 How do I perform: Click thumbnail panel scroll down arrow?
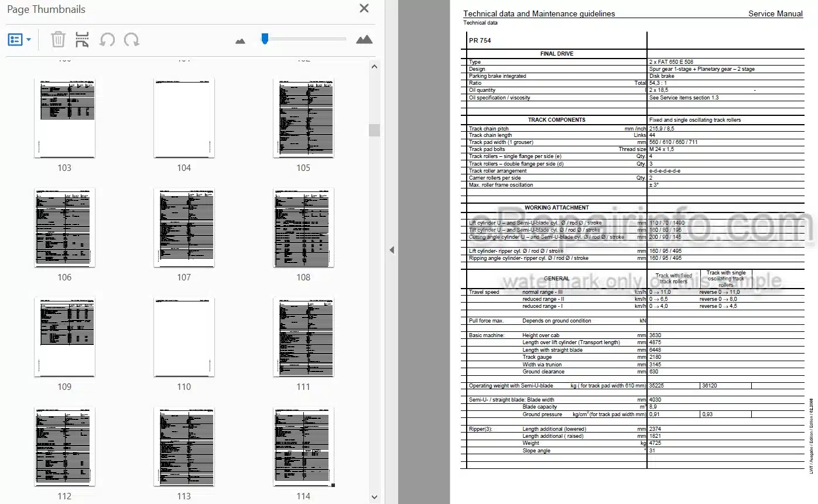click(375, 497)
